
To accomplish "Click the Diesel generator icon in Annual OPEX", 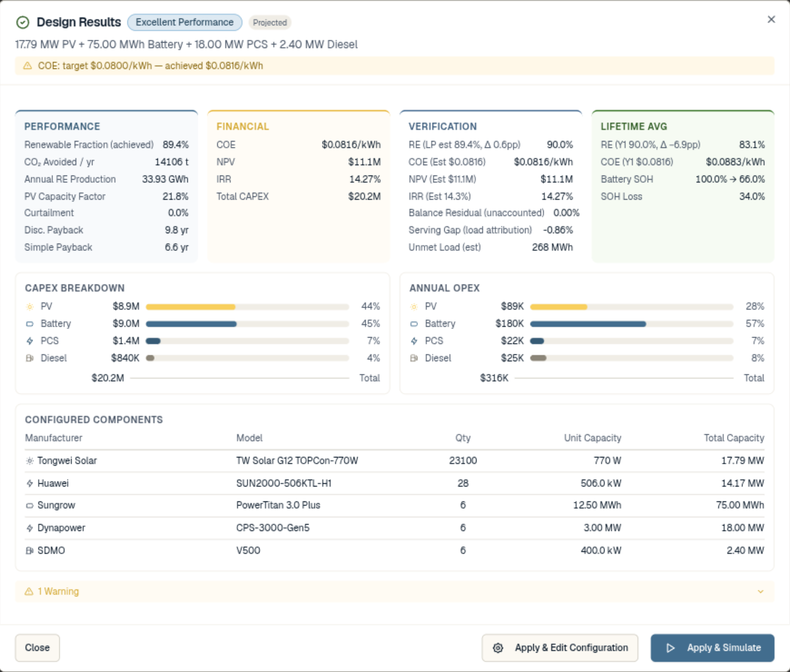I will point(414,358).
